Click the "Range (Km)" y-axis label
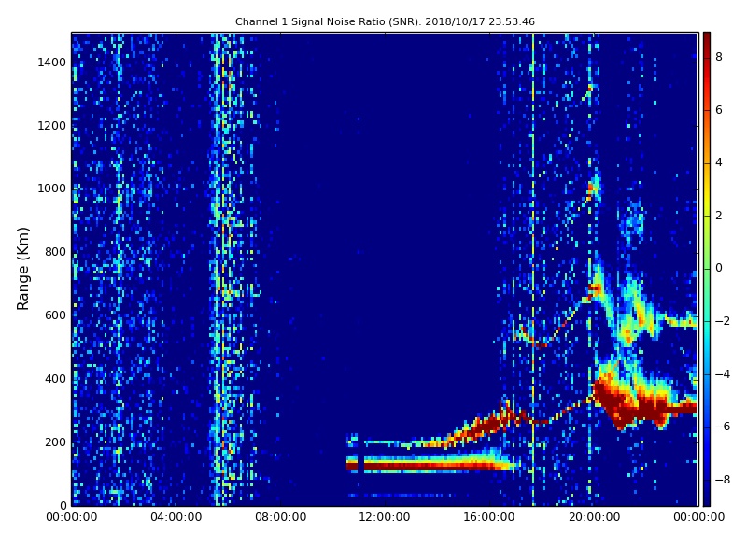This screenshot has height=560, width=747. [x=22, y=269]
